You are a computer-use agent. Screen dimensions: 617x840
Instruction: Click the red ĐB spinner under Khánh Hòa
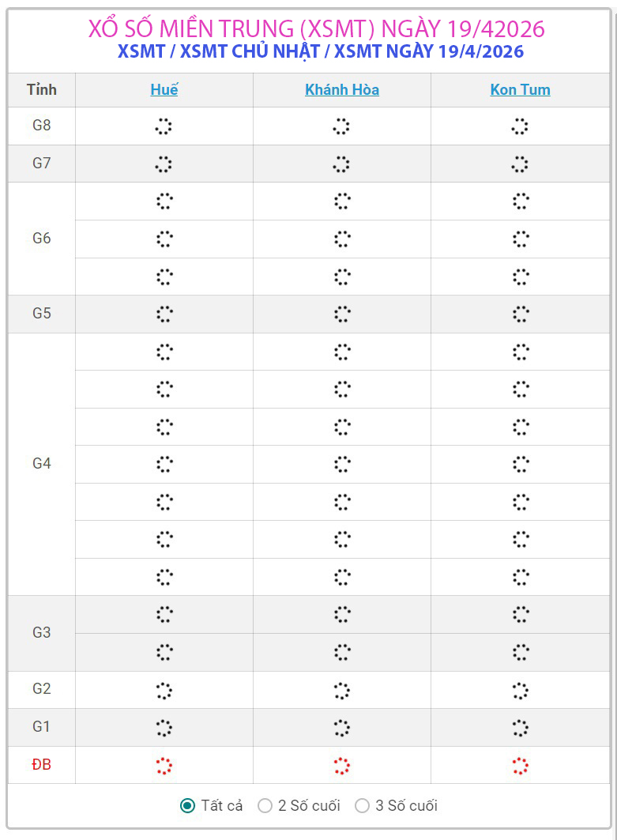[x=341, y=765]
